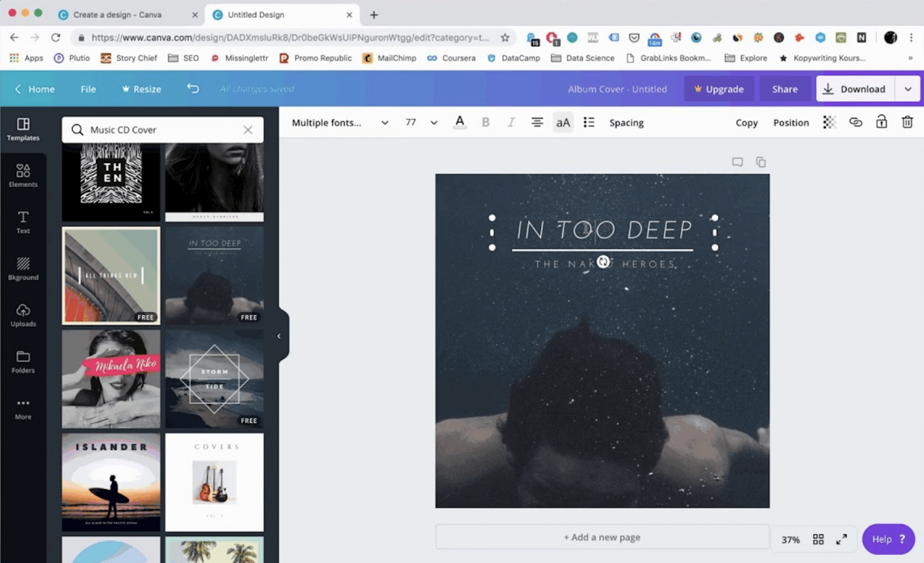924x563 pixels.
Task: Expand the Download options arrow
Action: pos(908,88)
